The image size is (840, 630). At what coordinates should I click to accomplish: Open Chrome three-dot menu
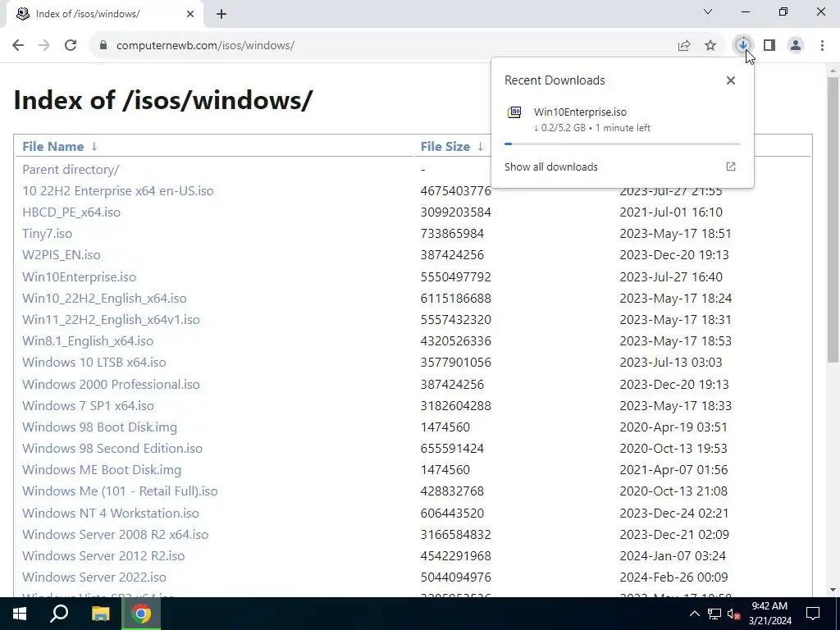[822, 46]
